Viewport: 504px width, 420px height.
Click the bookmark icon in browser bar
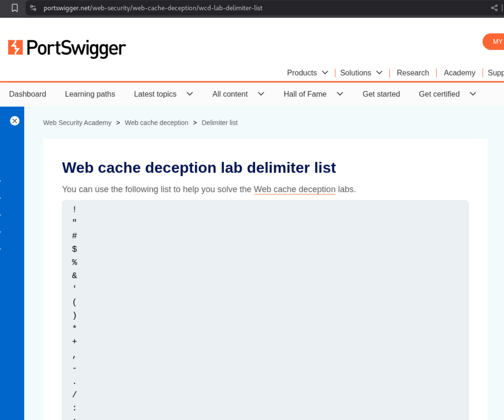click(15, 8)
